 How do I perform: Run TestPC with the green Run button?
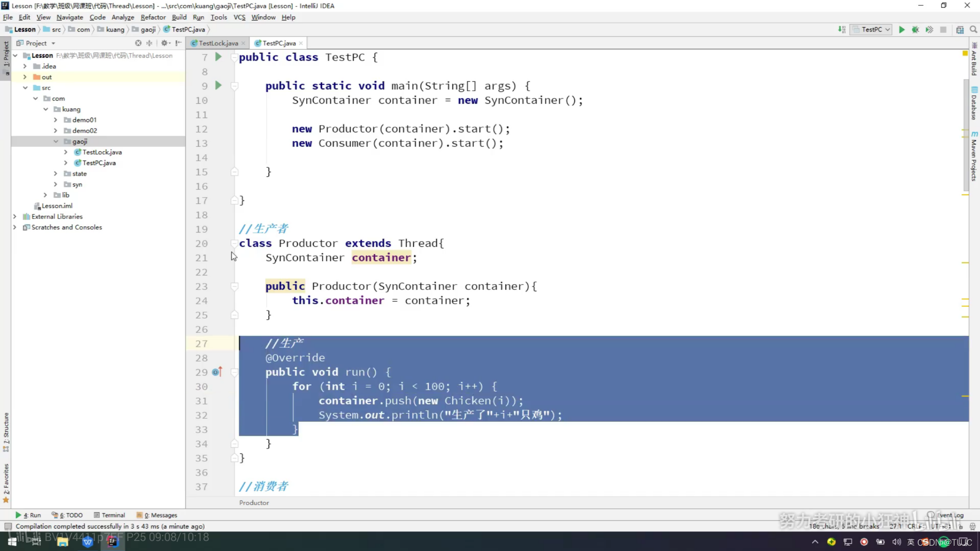tap(902, 30)
